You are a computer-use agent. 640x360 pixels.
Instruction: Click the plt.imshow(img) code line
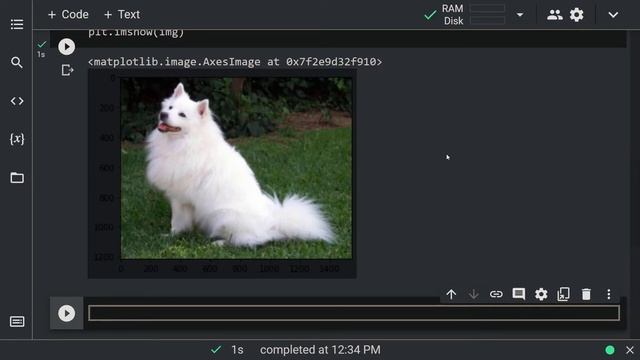coord(136,32)
